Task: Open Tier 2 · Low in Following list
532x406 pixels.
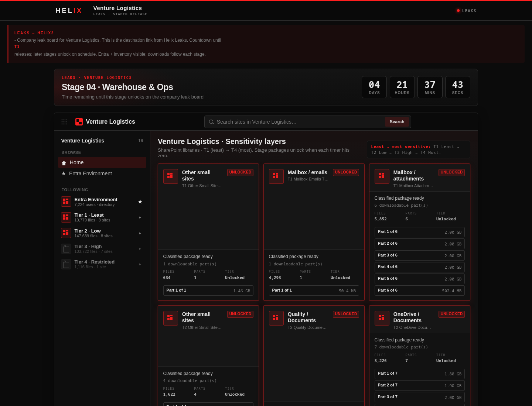Action: click(102, 233)
